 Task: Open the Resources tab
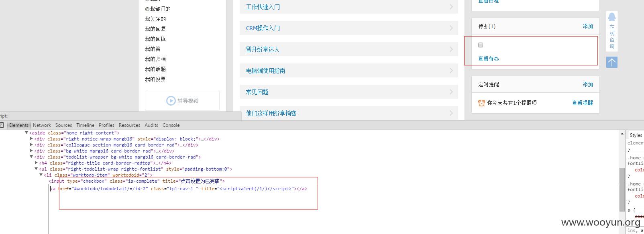(x=129, y=125)
